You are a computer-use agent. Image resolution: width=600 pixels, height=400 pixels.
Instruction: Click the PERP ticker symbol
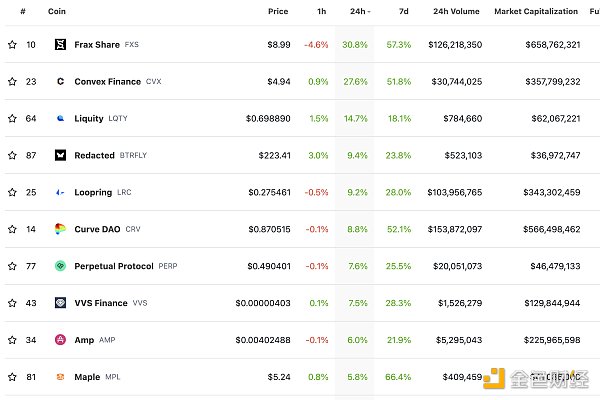coord(168,266)
